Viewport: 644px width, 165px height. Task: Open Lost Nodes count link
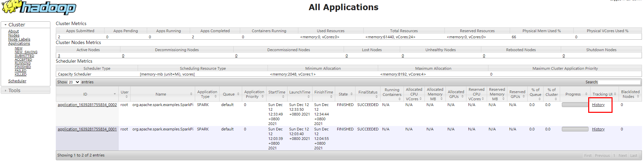(347, 56)
